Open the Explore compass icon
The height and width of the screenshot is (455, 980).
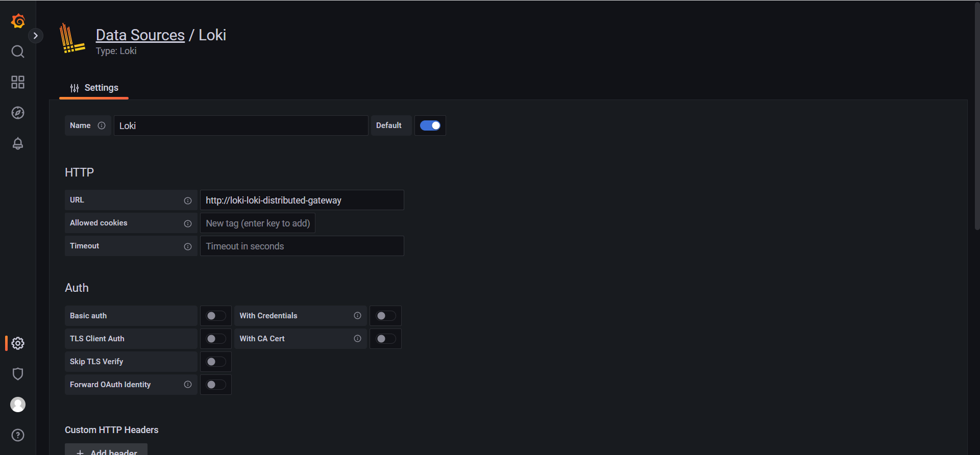click(x=18, y=113)
